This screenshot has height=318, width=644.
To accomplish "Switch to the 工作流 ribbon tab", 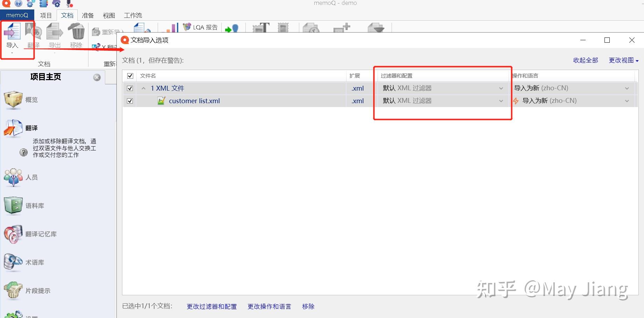I will click(x=133, y=15).
